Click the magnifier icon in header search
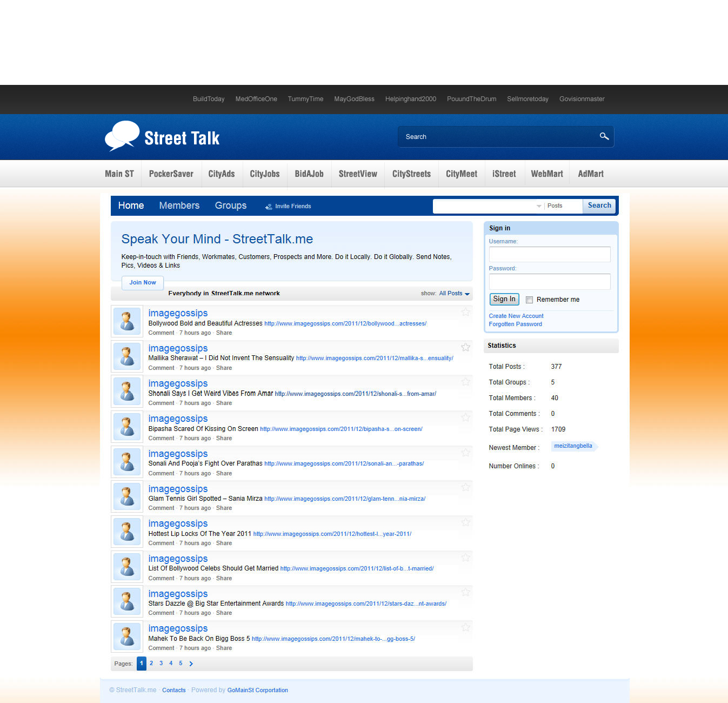 click(604, 136)
